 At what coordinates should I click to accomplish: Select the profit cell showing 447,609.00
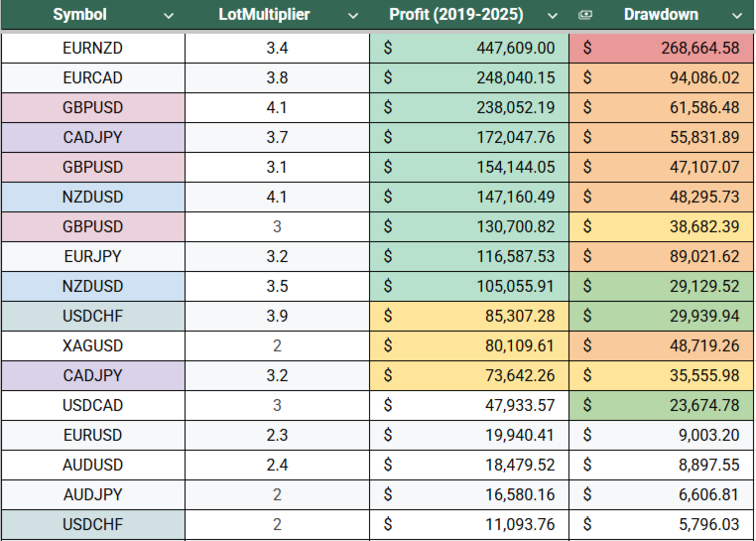468,48
